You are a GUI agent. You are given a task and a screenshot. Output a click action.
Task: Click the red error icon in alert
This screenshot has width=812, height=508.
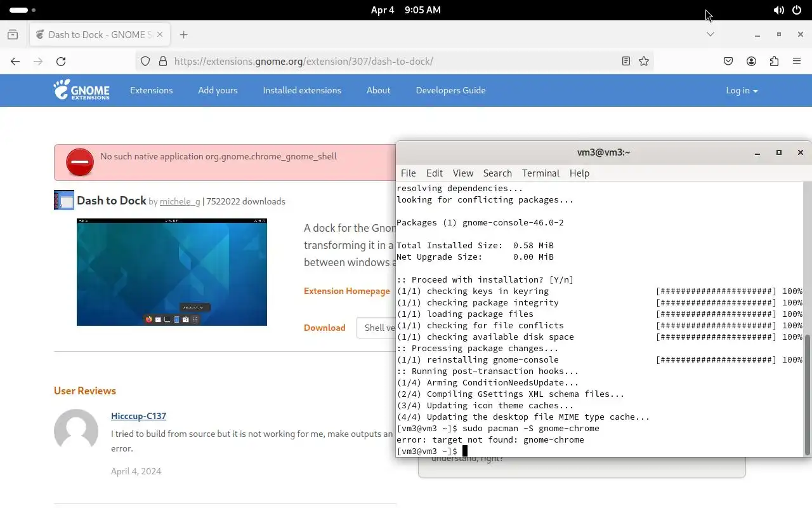80,163
